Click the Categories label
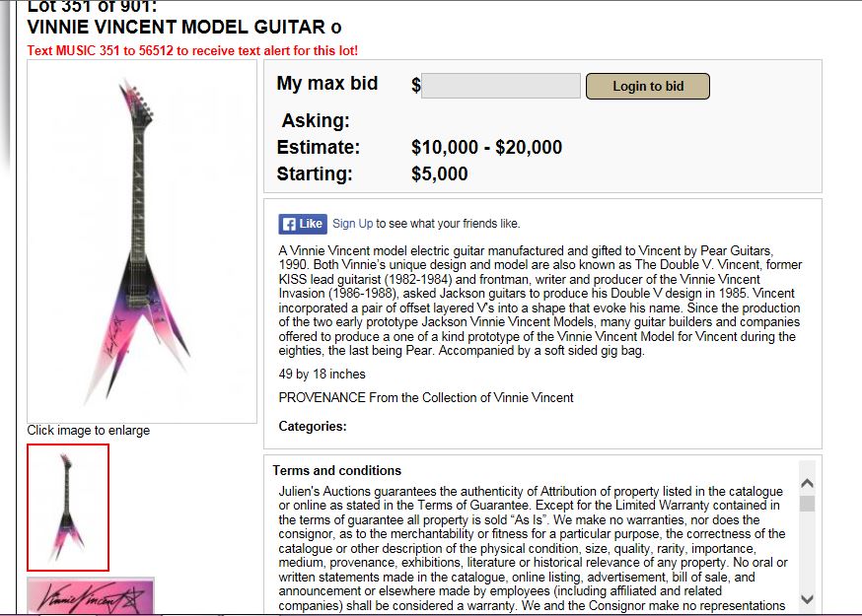Image resolution: width=862 pixels, height=616 pixels. tap(313, 427)
